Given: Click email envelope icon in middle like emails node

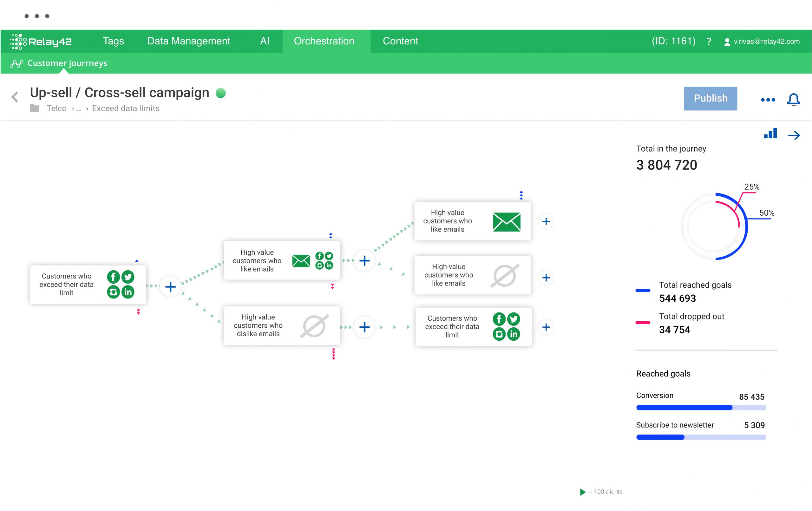Looking at the screenshot, I should (x=301, y=261).
